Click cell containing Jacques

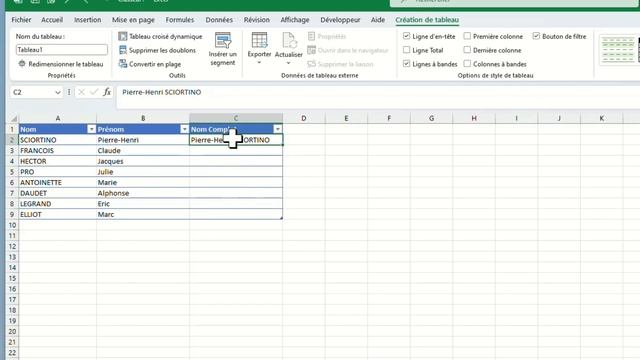[143, 161]
